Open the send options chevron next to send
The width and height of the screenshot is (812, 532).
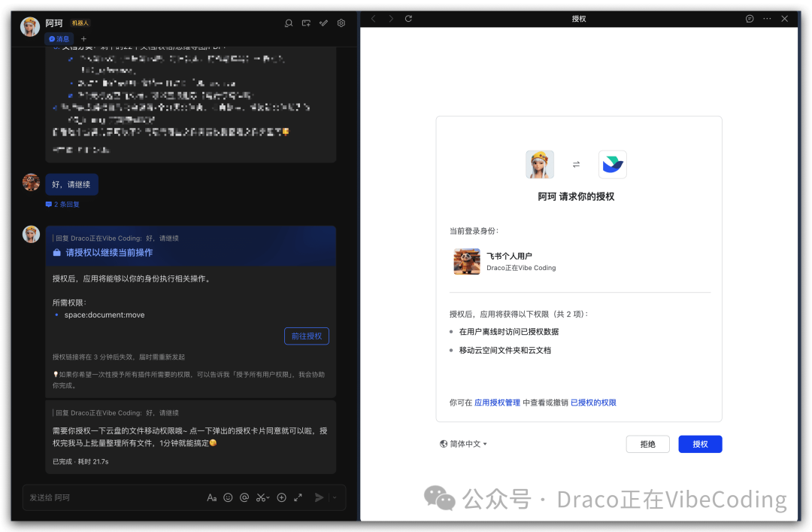point(334,497)
